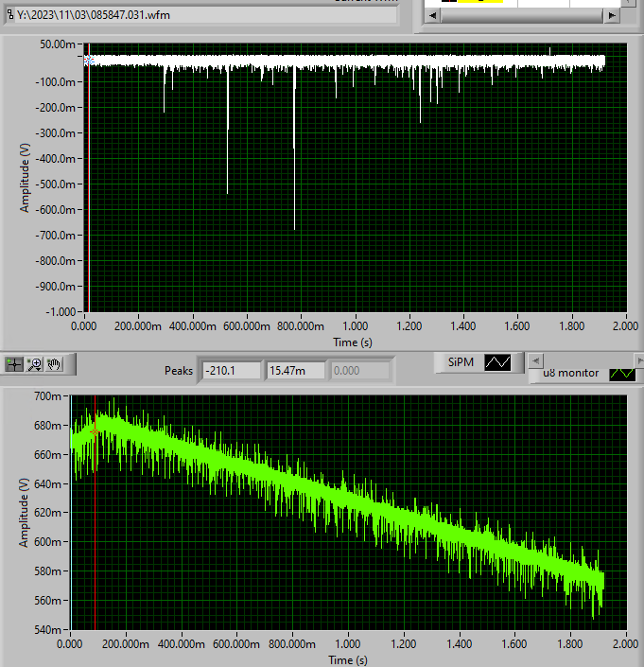
Task: Click the u8 monitor green plot sample
Action: (622, 374)
